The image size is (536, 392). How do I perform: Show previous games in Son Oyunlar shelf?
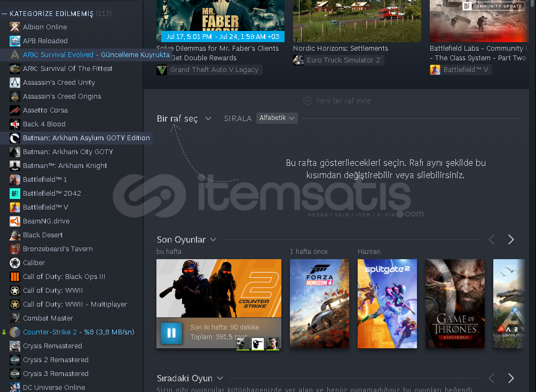pos(492,239)
